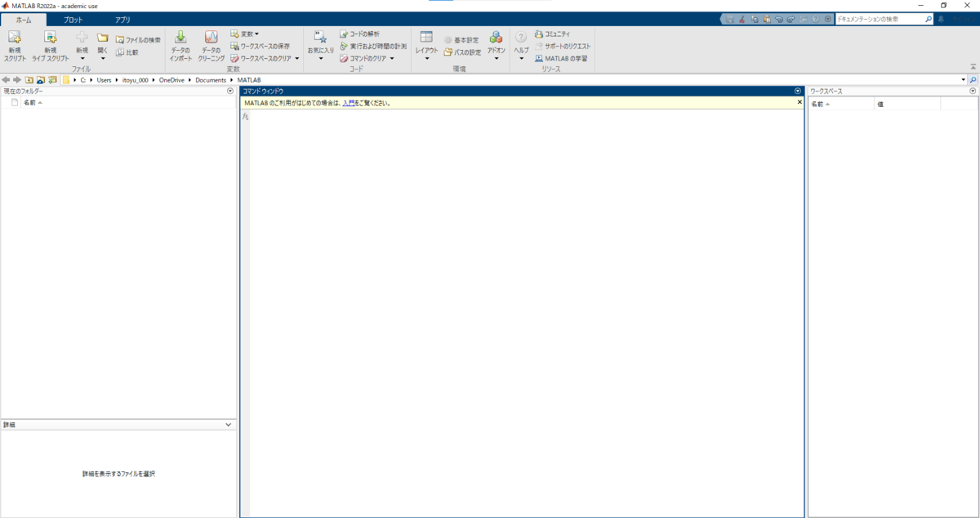
Task: Click Users in address path
Action: pos(104,80)
